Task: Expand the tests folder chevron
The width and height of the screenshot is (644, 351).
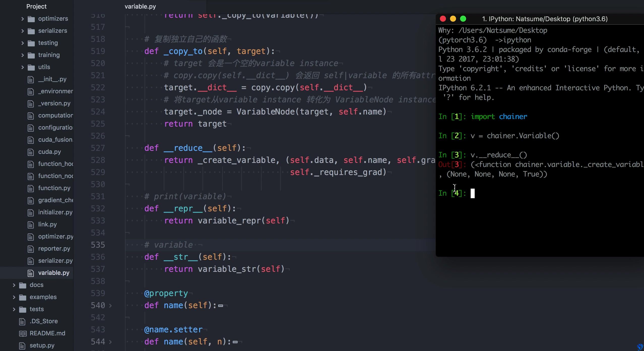Action: (14, 309)
